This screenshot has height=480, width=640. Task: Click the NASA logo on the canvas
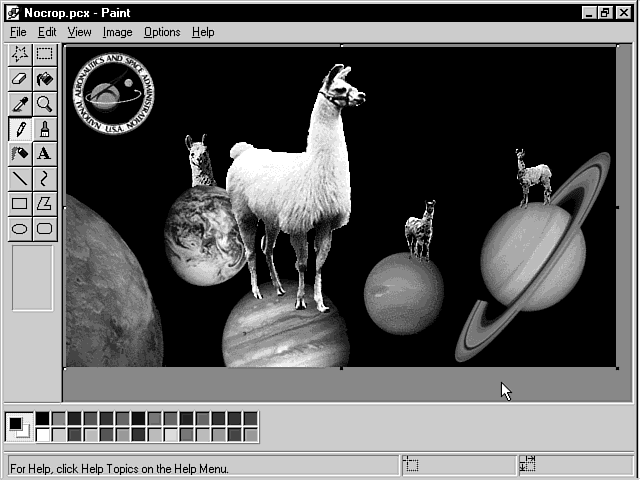(x=113, y=94)
